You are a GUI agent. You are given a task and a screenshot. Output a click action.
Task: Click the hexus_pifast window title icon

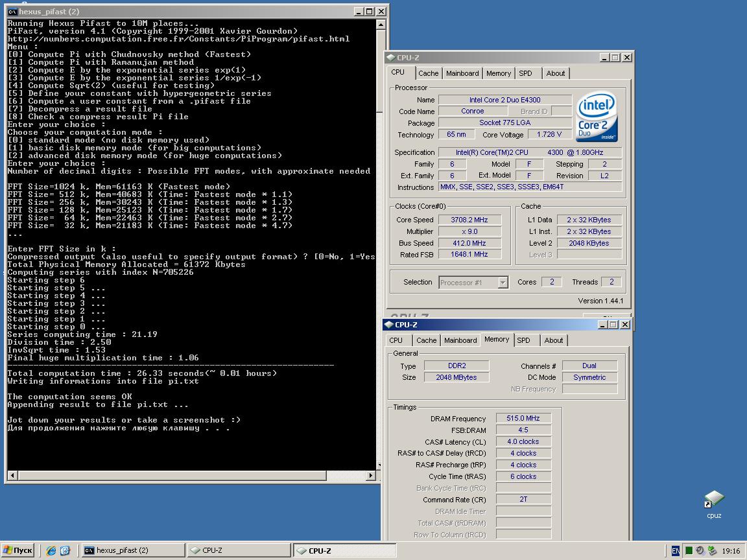[12, 12]
